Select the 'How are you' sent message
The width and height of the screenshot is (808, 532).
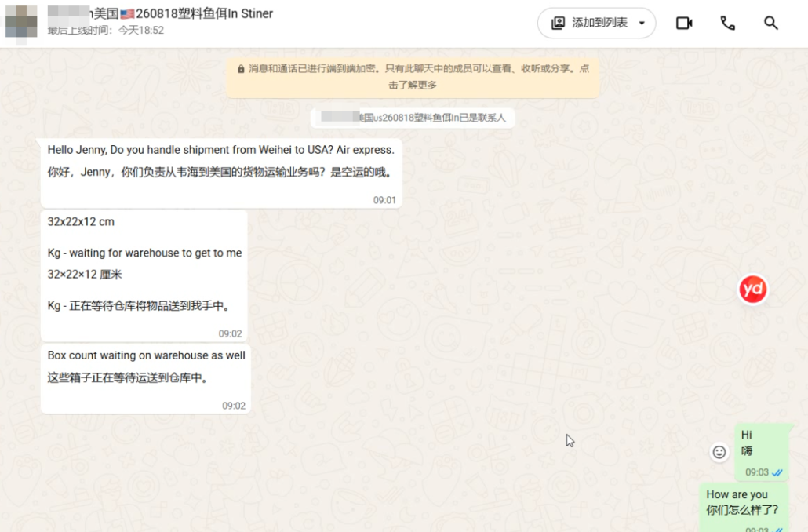(744, 508)
